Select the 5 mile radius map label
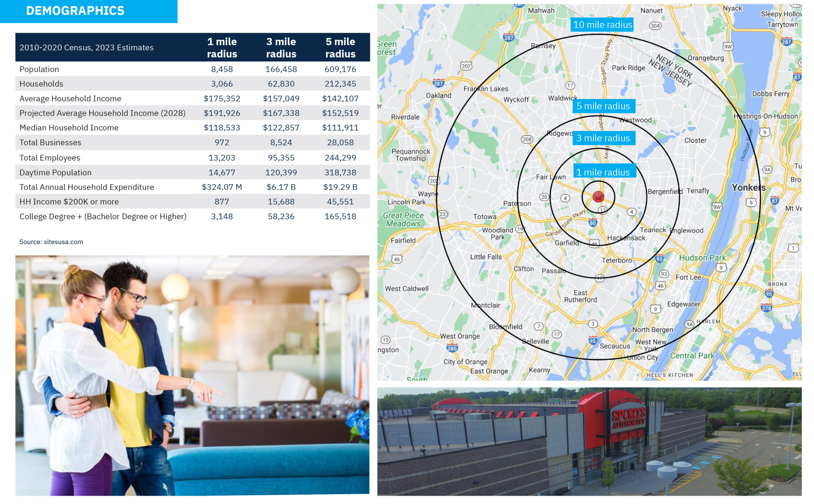 603,106
